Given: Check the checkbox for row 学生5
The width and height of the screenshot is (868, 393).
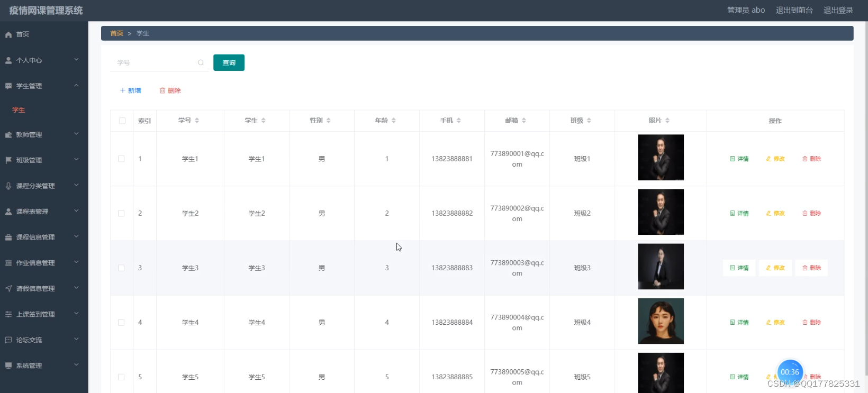Looking at the screenshot, I should pyautogui.click(x=121, y=377).
